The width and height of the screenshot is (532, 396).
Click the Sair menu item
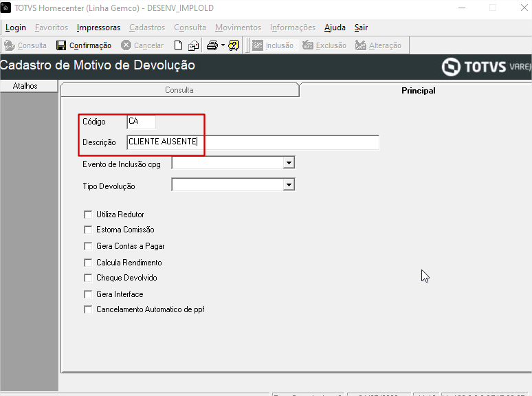(361, 27)
